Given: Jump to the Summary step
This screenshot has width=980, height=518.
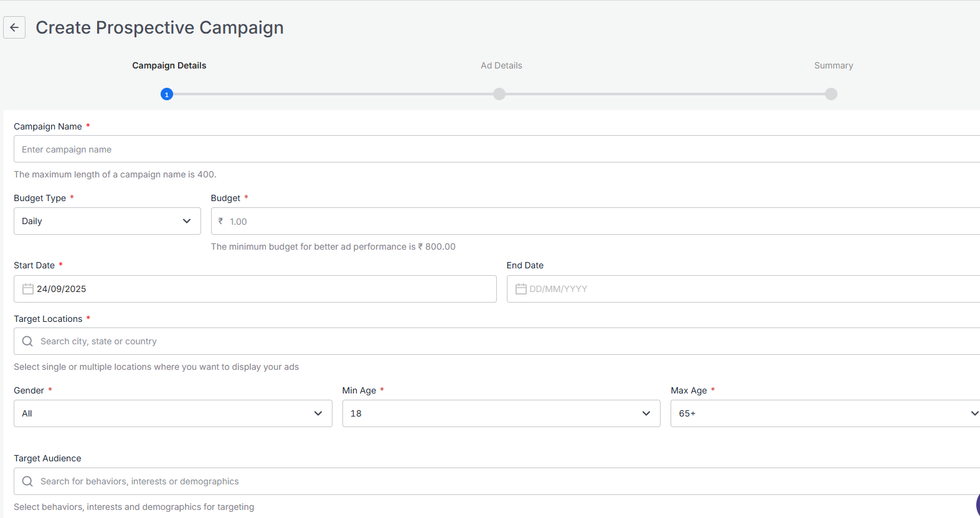Looking at the screenshot, I should pos(833,65).
